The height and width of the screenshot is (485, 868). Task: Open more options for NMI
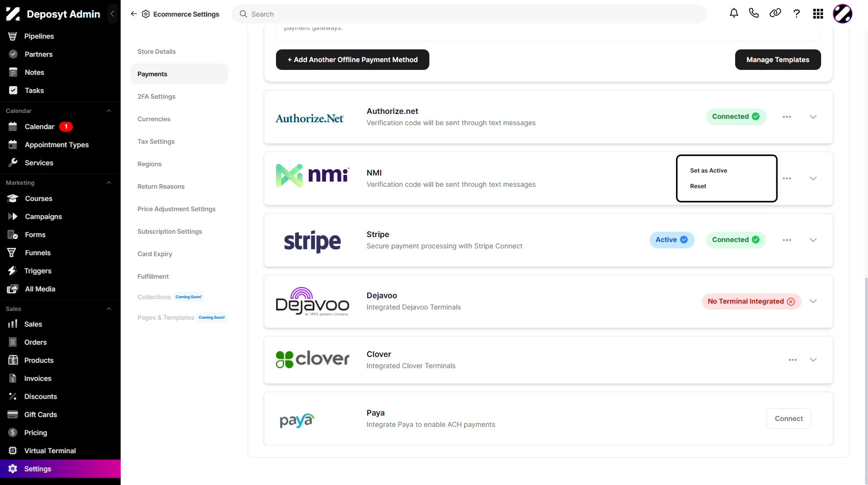pos(787,178)
